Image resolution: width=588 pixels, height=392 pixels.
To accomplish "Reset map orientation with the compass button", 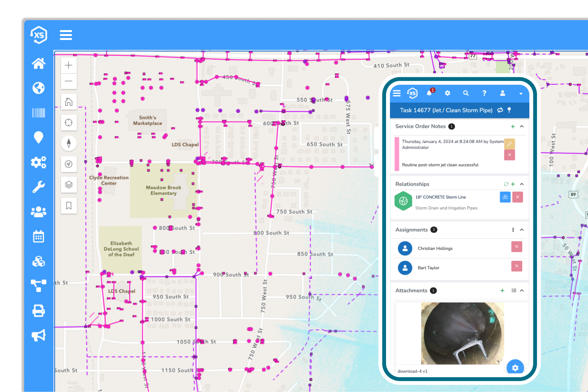I will pos(69,143).
